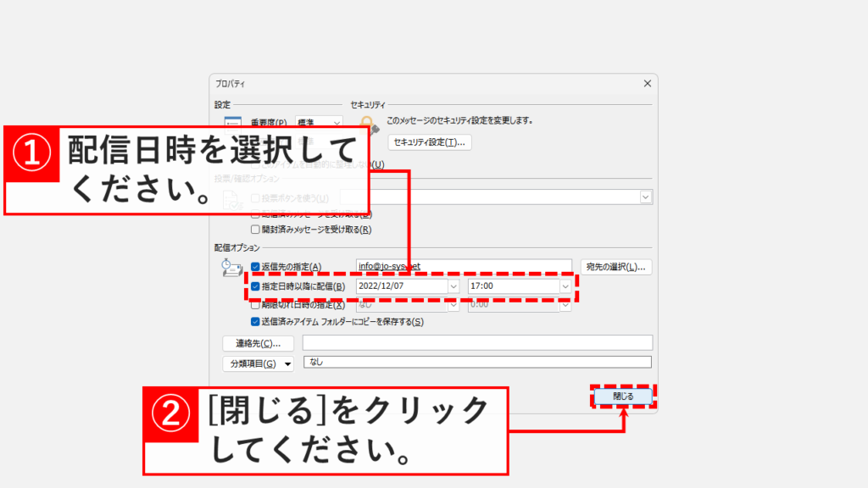This screenshot has height=488, width=868.
Task: Close the Properties dialog with X
Action: click(x=648, y=84)
